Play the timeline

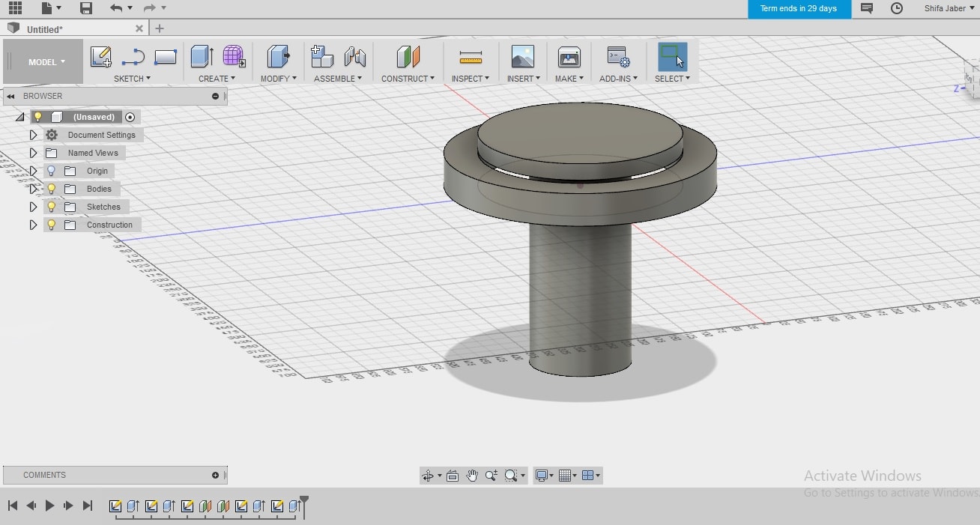49,506
